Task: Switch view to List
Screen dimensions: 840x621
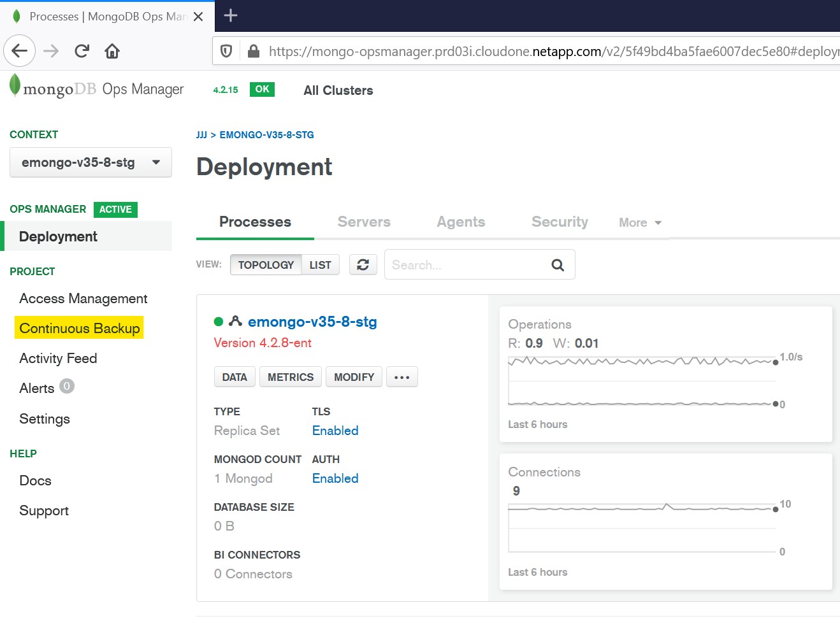Action: [320, 265]
